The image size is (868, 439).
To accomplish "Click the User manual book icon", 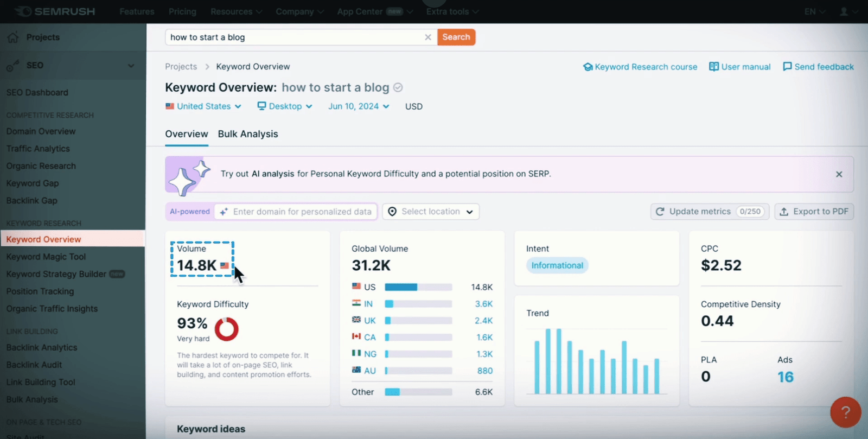I will click(x=714, y=66).
